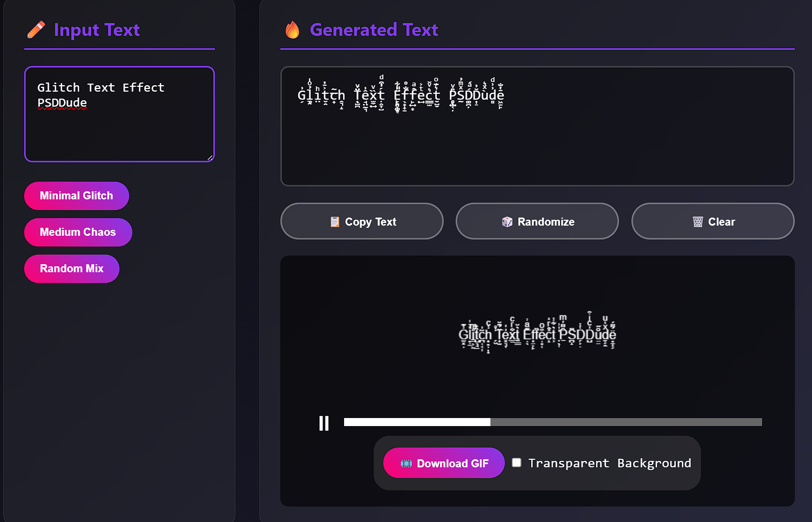Randomize the glitch text output
Image resolution: width=812 pixels, height=522 pixels.
tap(537, 221)
